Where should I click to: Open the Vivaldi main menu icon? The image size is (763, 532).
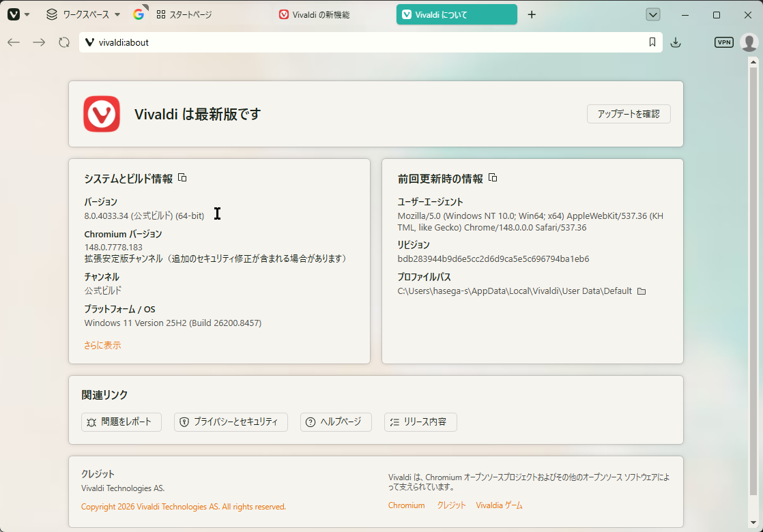point(14,14)
